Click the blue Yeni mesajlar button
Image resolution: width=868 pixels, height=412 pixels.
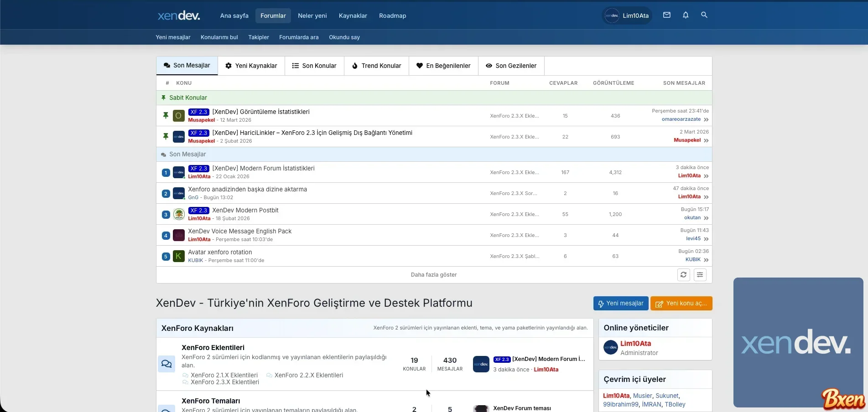pos(620,303)
